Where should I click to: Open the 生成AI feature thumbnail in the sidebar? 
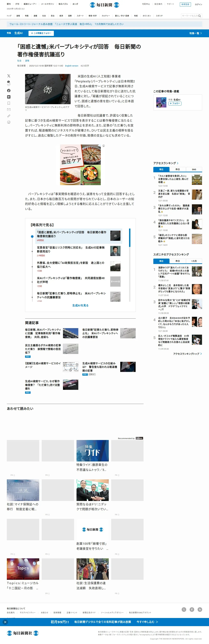(x=161, y=103)
